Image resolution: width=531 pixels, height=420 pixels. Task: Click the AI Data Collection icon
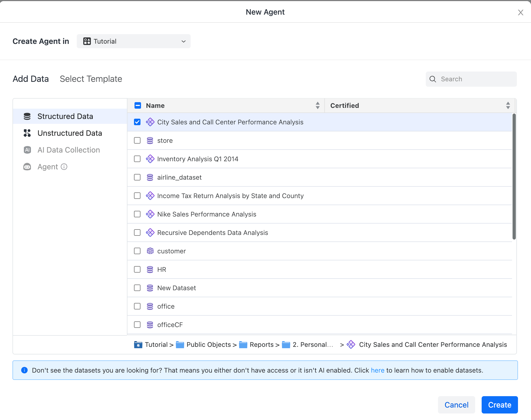27,150
